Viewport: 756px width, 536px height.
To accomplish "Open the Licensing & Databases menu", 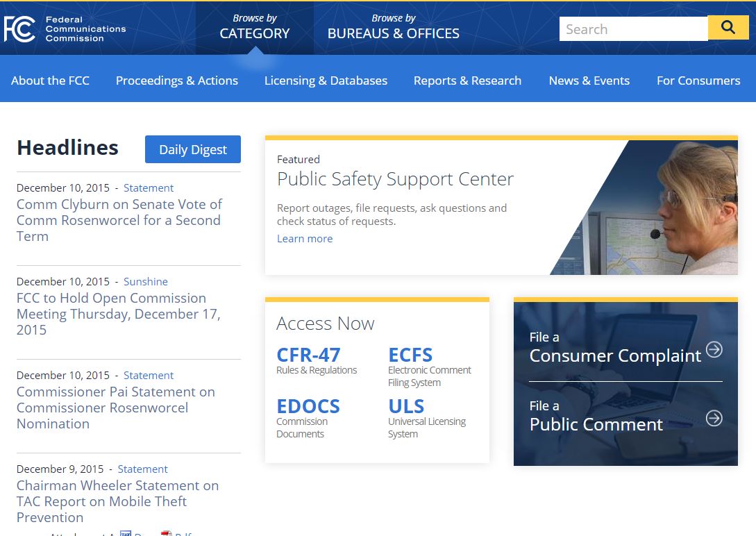I will (x=326, y=81).
